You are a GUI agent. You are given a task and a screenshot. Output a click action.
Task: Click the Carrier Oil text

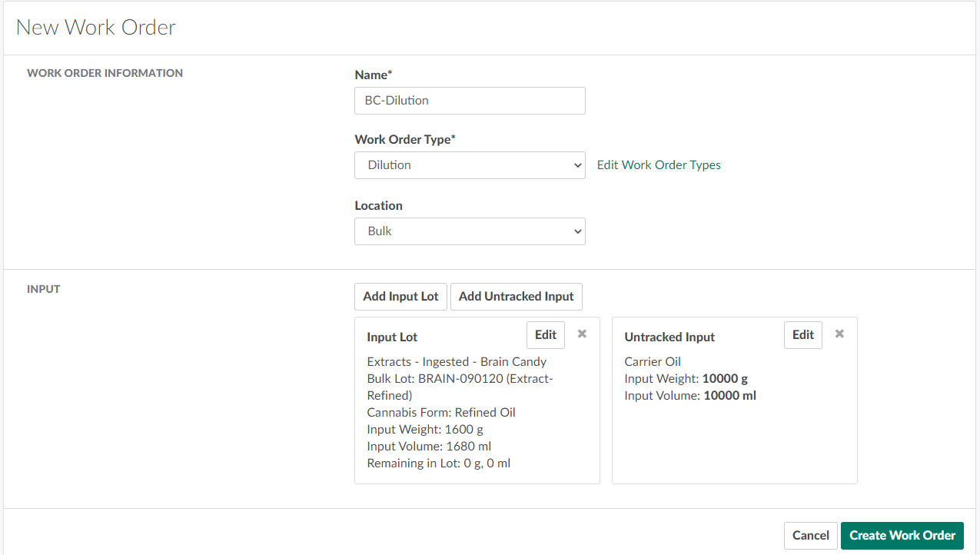[653, 362]
